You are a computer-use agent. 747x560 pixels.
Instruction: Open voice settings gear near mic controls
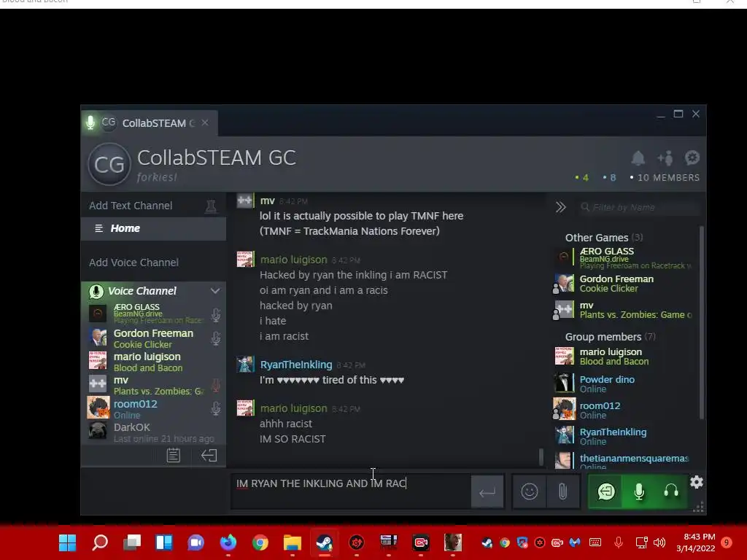pos(697,483)
